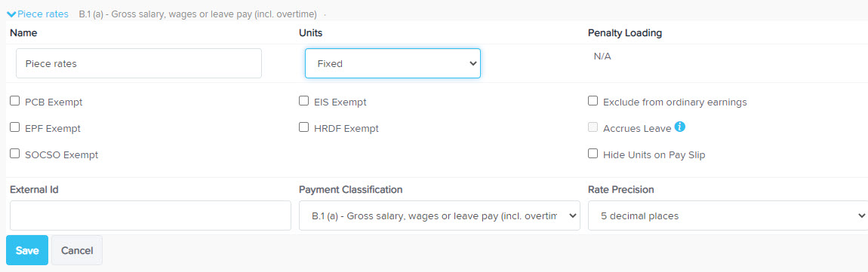Click the Save button
This screenshot has width=868, height=272.
(x=27, y=250)
